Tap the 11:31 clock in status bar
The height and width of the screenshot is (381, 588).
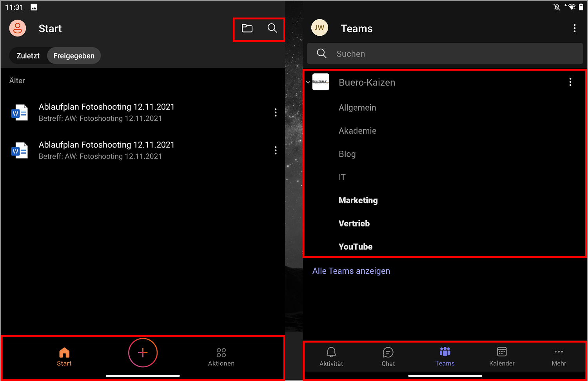pos(14,7)
